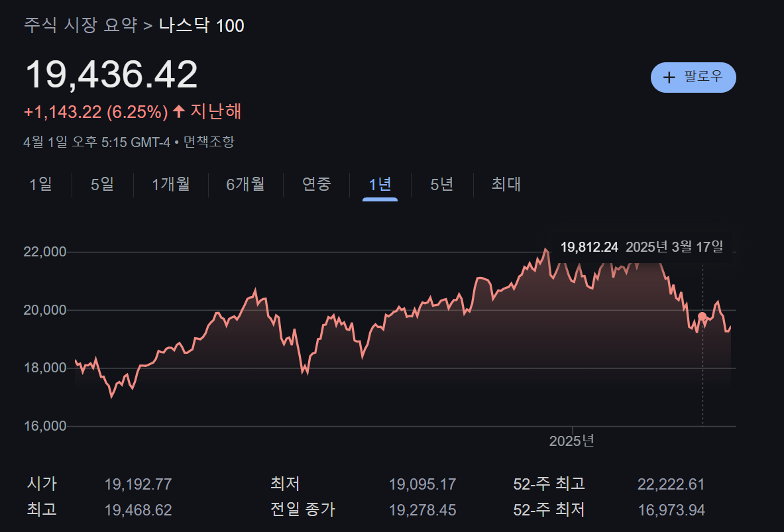Click the 전일 종가 label
Screen dimensions: 784x532
tap(303, 509)
